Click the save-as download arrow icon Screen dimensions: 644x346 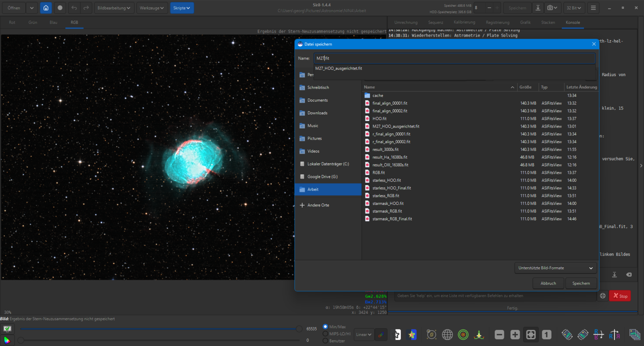click(538, 8)
